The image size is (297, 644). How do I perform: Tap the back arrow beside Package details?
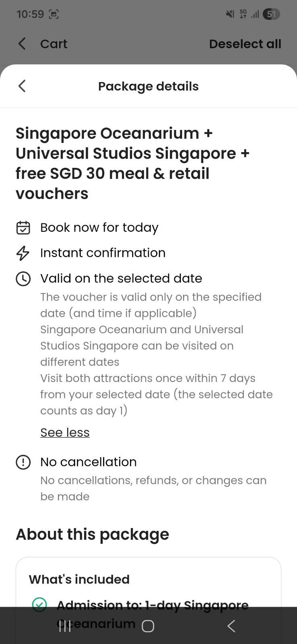coord(22,86)
